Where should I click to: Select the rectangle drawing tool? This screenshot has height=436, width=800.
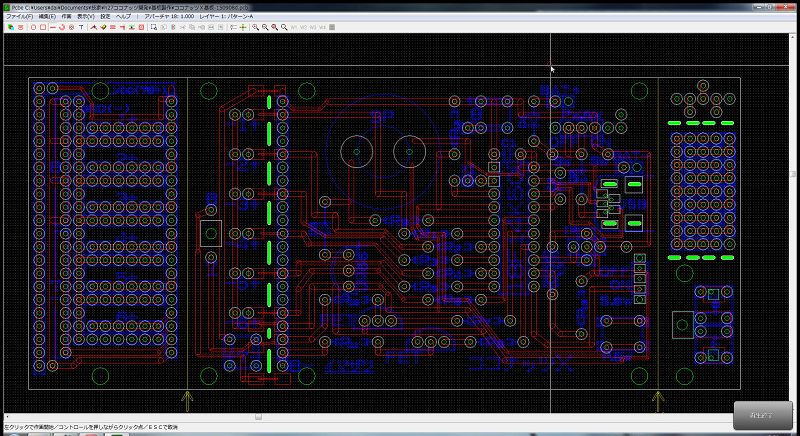point(42,27)
